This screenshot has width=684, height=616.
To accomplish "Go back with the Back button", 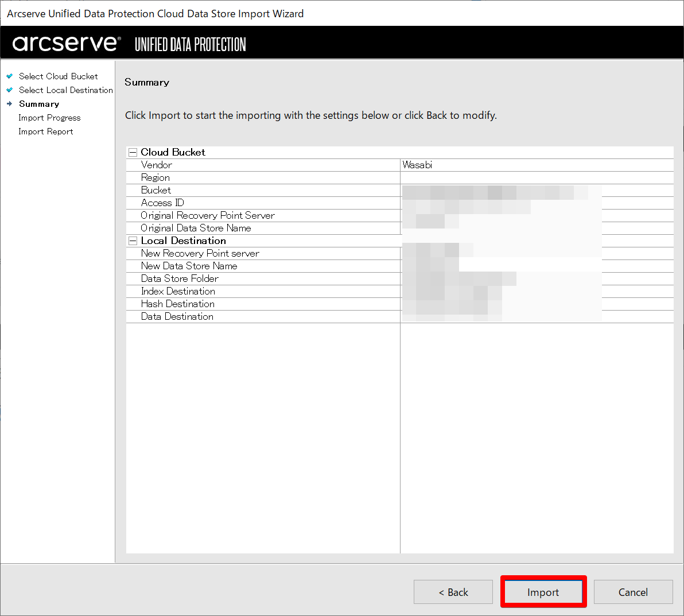I will click(453, 592).
